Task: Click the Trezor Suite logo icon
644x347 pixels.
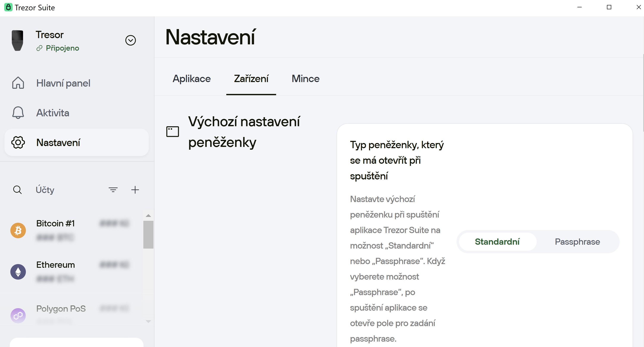Action: pyautogui.click(x=8, y=7)
